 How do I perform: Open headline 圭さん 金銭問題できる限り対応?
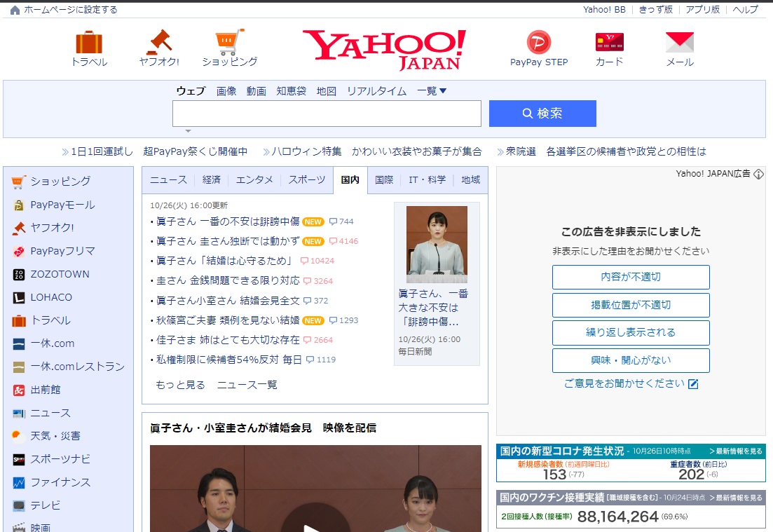(x=228, y=280)
